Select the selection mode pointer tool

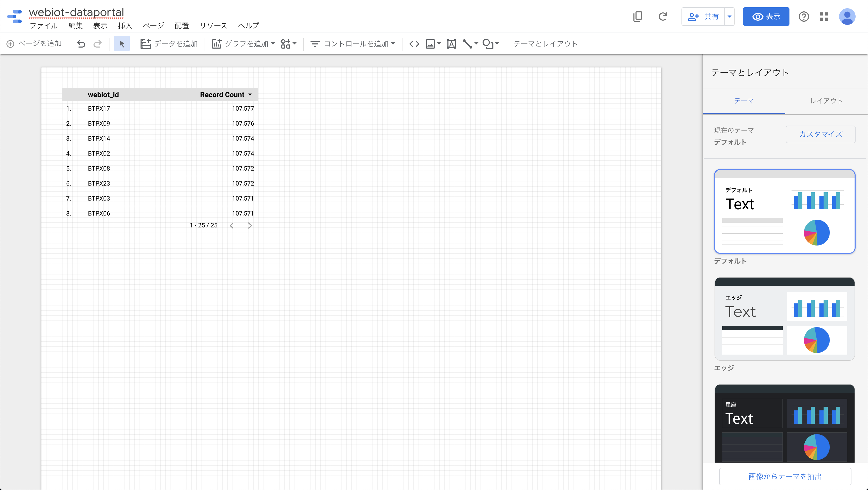point(122,44)
